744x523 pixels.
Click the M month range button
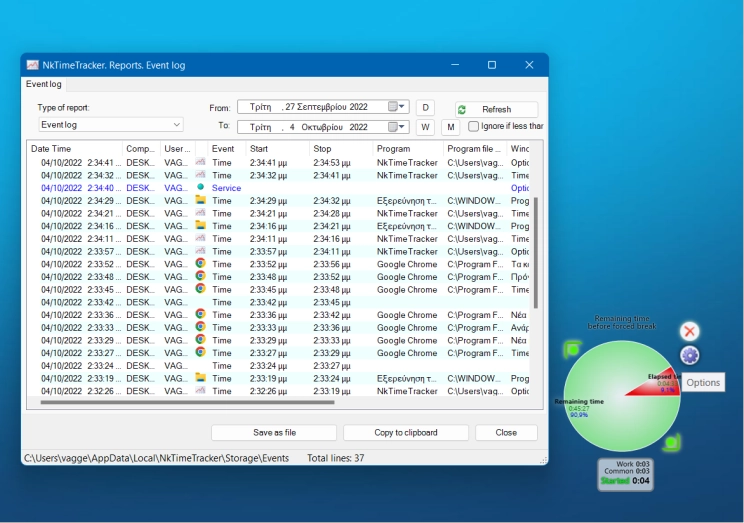451,127
